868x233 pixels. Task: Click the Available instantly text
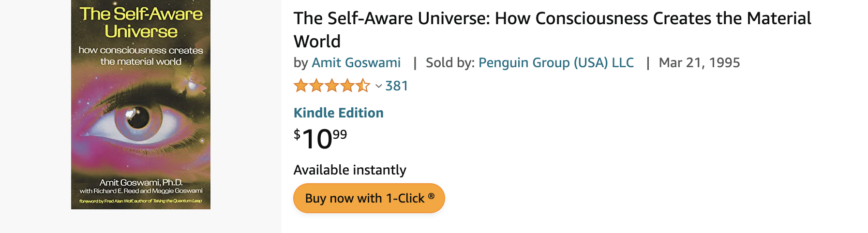click(350, 170)
